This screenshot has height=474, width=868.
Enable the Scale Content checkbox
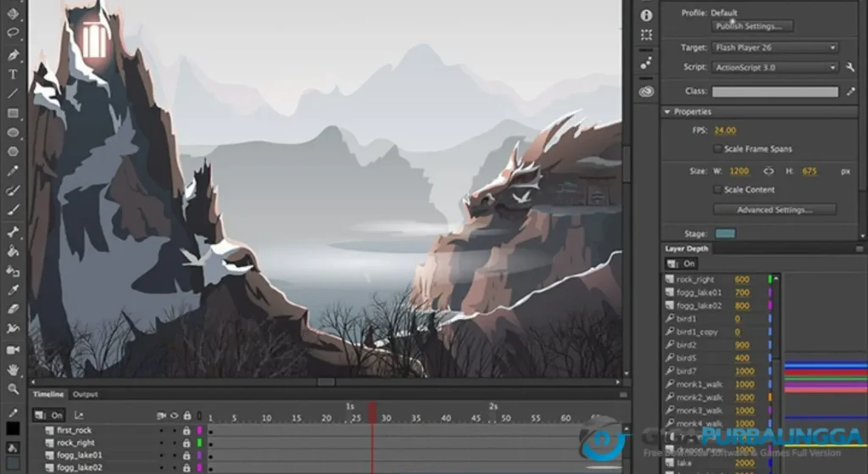coord(717,189)
